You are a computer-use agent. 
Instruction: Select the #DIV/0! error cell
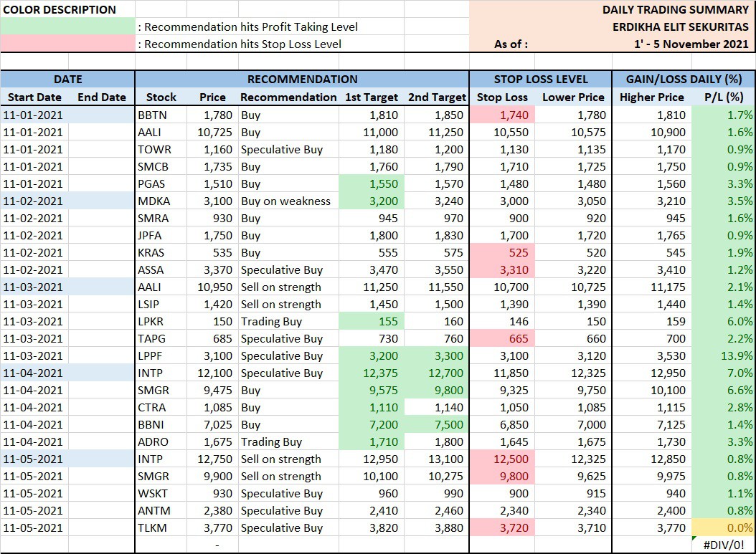point(723,545)
